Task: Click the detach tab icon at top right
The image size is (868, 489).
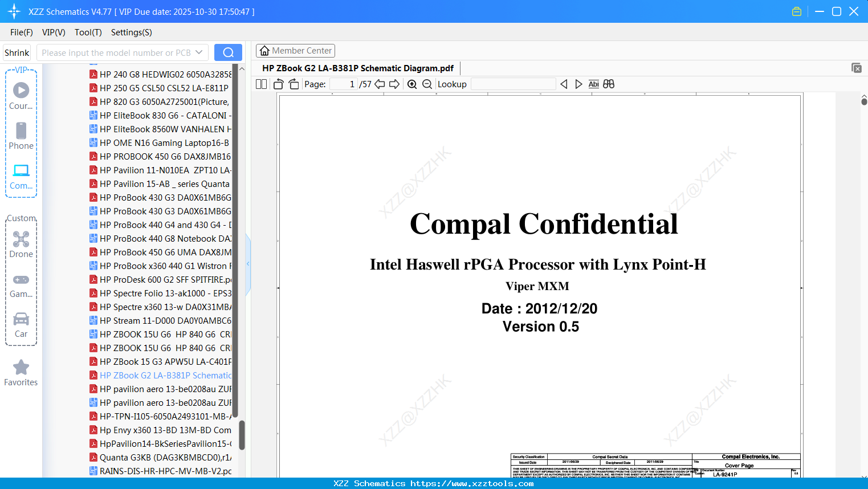Action: [857, 68]
